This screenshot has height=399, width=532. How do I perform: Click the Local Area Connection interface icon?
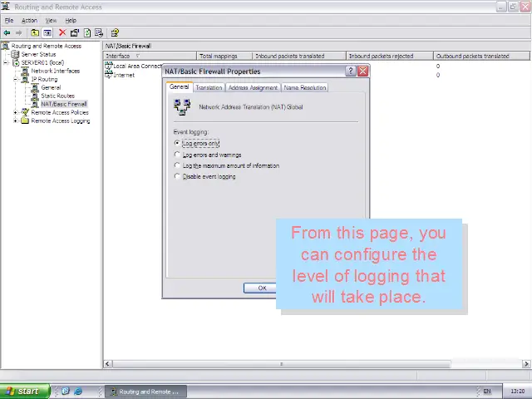[109, 66]
